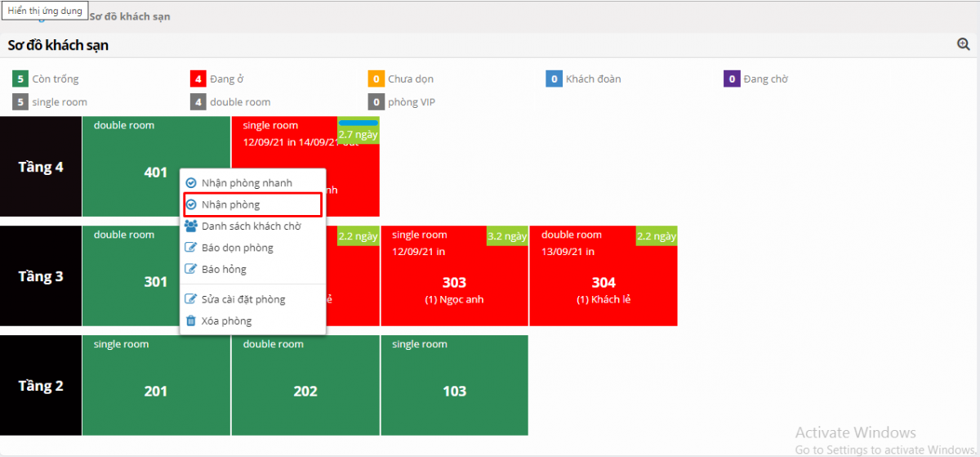Click the edit icon beside Báo dọn phòng
This screenshot has height=457, width=980.
pyautogui.click(x=191, y=248)
